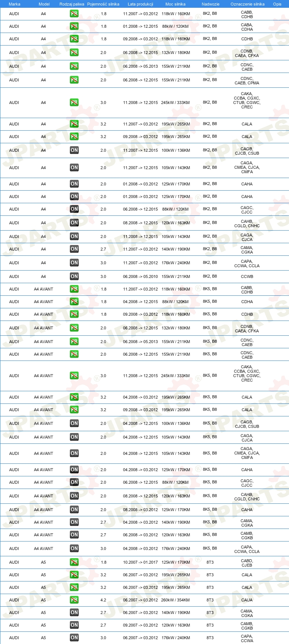The width and height of the screenshot is (289, 644).
Task: Select 'A4 AVANT' model in 100kW row
Action: (x=44, y=423)
